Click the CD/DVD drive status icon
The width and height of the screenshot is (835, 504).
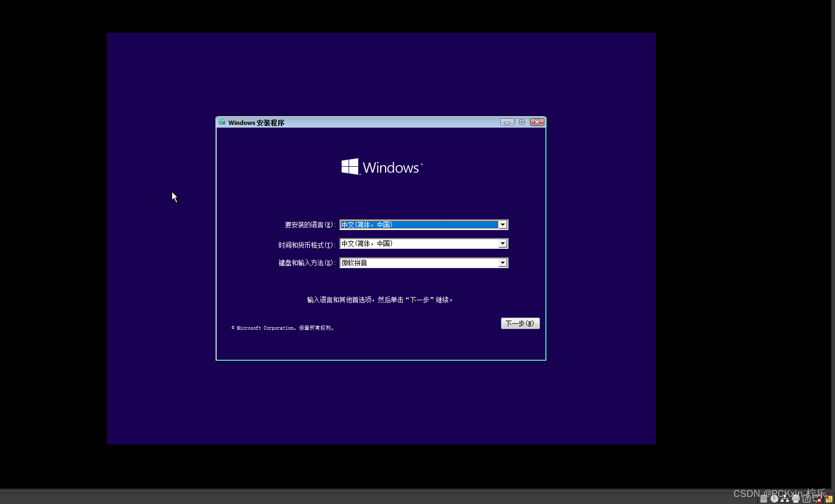[774, 499]
